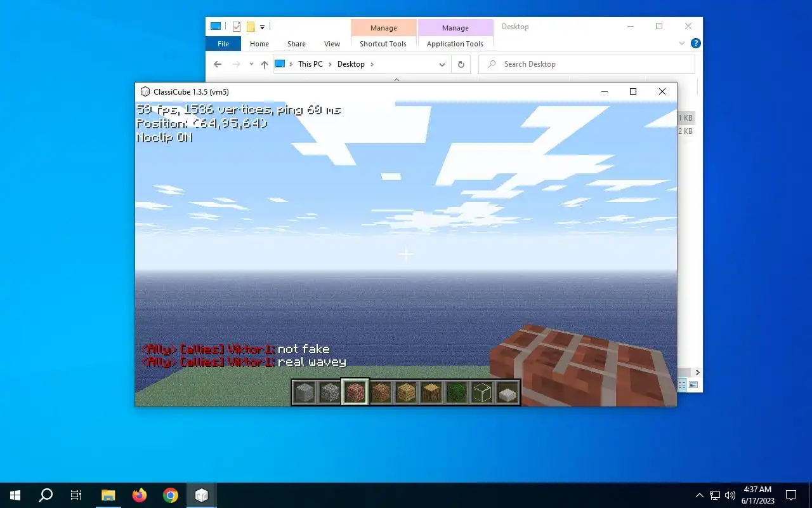The width and height of the screenshot is (812, 508).
Task: Go up one folder level in Explorer
Action: click(x=265, y=64)
